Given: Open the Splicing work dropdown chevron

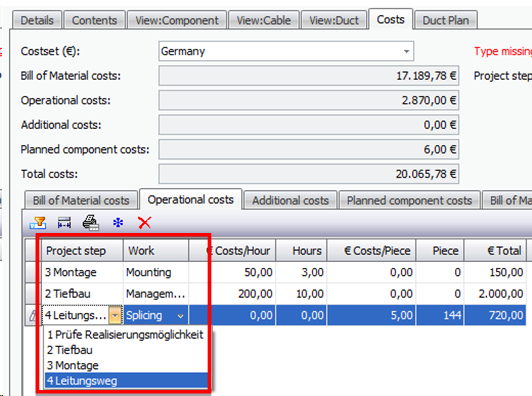Looking at the screenshot, I should tap(180, 316).
